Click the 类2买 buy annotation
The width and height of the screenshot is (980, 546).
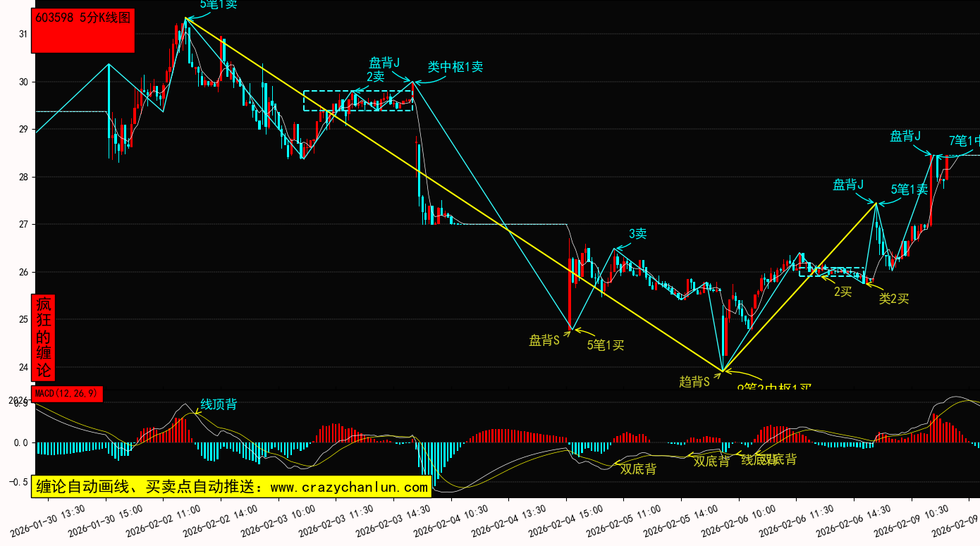pos(893,299)
